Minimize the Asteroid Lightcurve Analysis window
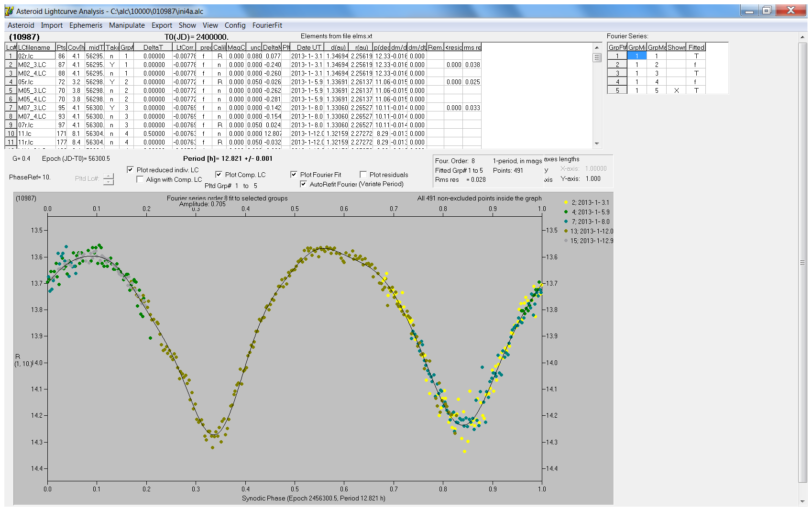Image resolution: width=812 pixels, height=511 pixels. tap(749, 11)
